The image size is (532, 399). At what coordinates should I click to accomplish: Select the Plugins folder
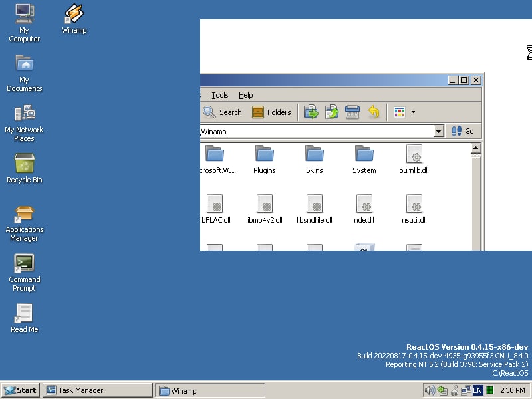(264, 160)
